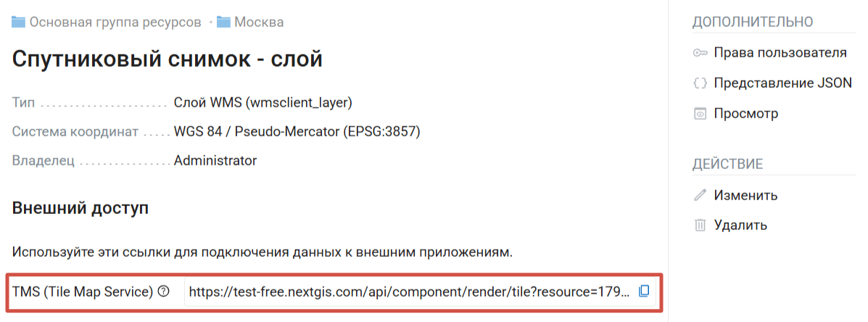868x322 pixels.
Task: Click the Спутниковый снимок - слой page title
Action: pos(168,59)
